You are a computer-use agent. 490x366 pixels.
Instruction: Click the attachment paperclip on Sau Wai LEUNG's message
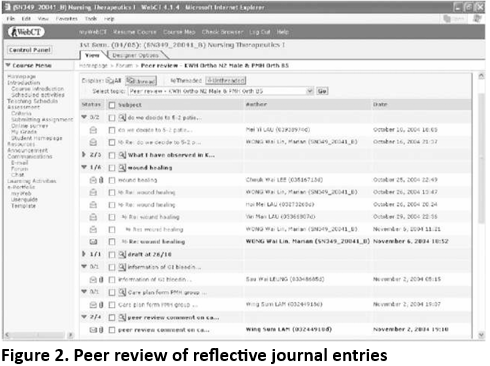point(101,279)
